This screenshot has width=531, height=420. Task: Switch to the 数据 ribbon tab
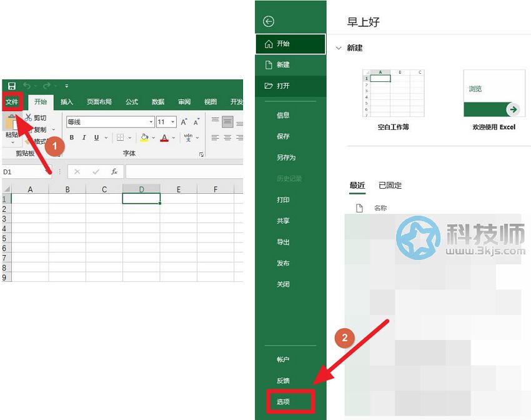[x=158, y=102]
